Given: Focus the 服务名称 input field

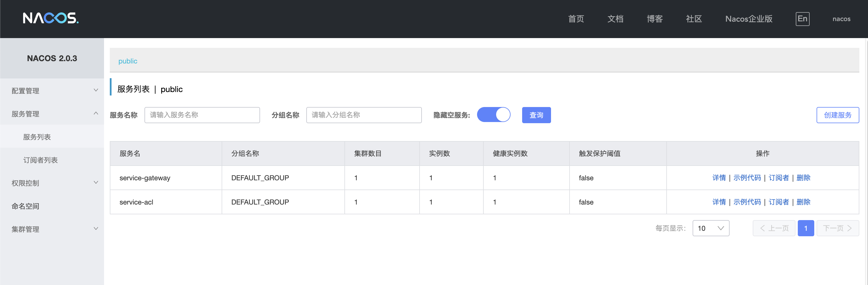Looking at the screenshot, I should (x=202, y=115).
